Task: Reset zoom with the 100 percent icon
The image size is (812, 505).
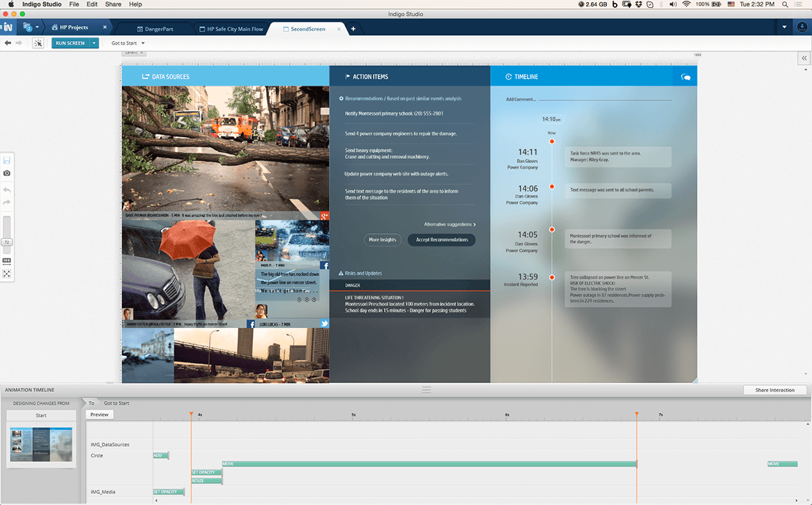Action: click(7, 261)
